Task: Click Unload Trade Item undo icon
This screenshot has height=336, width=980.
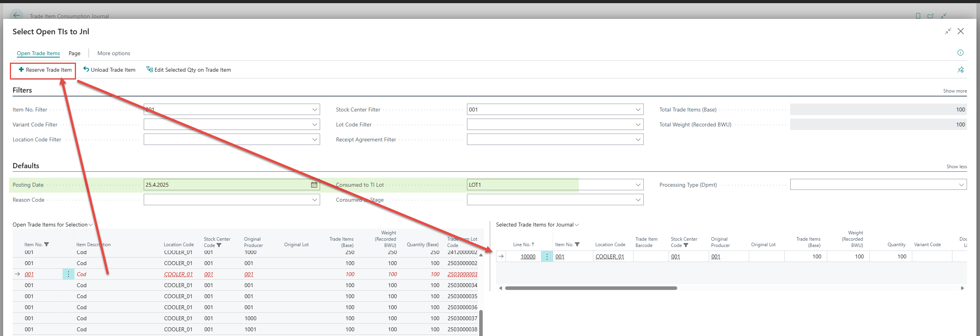Action: 86,69
